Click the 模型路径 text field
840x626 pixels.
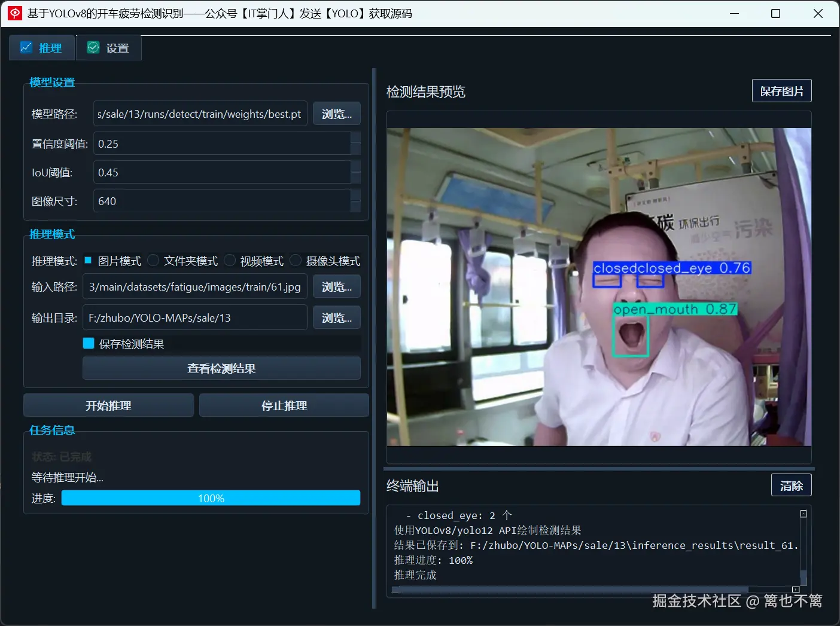tap(200, 114)
